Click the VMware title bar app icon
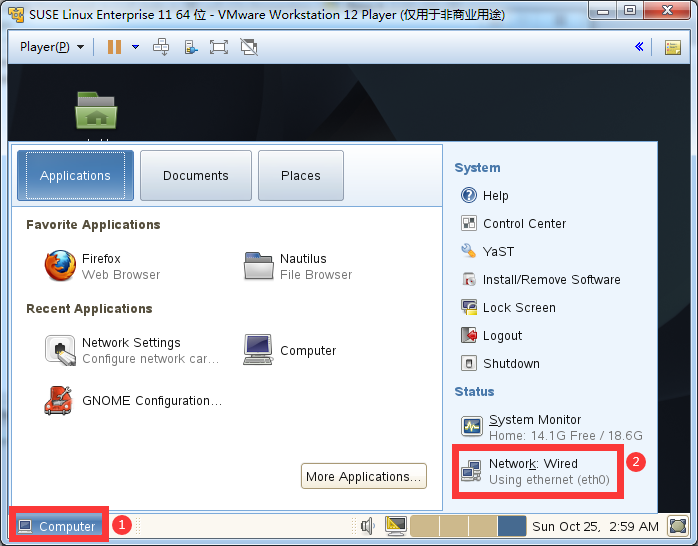Image resolution: width=698 pixels, height=546 pixels. 16,14
